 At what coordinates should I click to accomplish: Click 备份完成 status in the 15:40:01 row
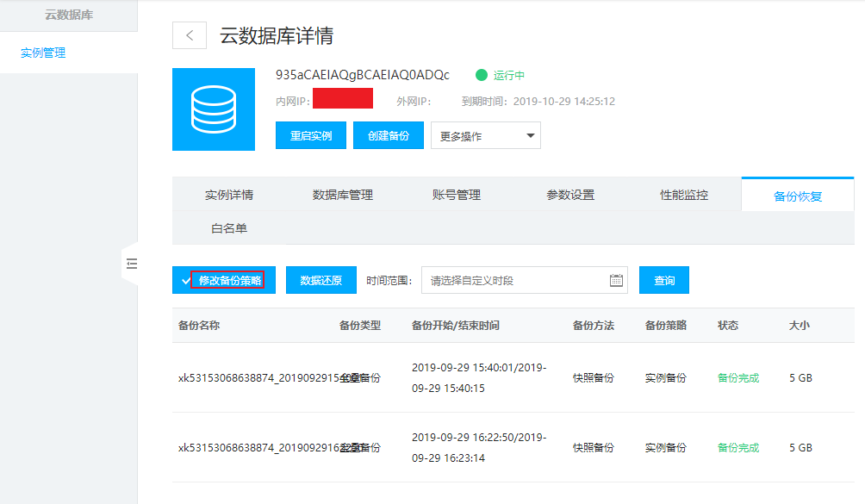(738, 377)
